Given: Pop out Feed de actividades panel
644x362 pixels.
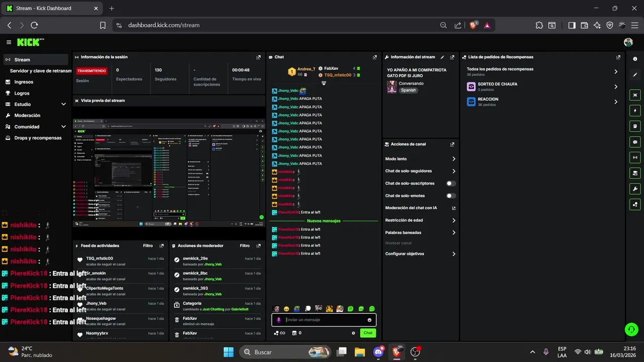Looking at the screenshot, I should coord(162,246).
